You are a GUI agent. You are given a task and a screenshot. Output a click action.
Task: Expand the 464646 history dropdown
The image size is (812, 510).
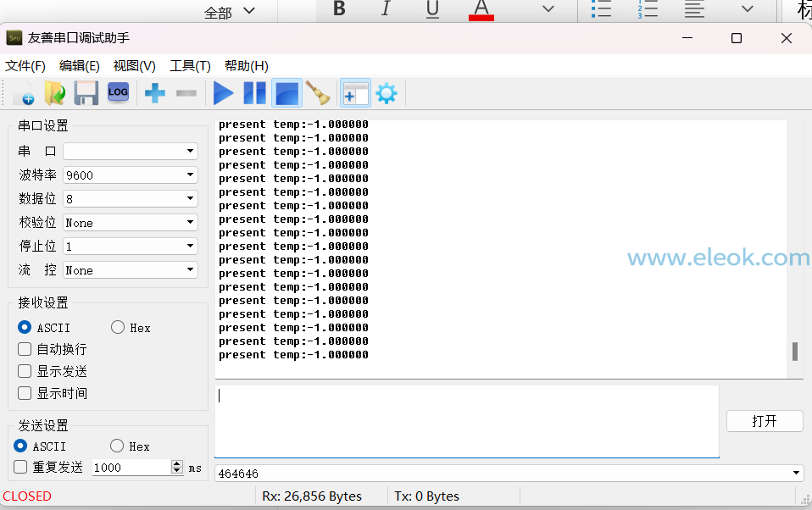(x=795, y=474)
